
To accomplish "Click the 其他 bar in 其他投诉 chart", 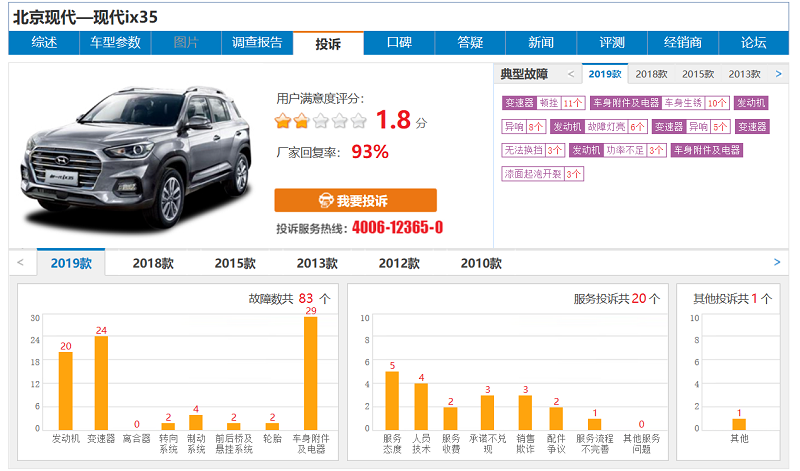I will 739,425.
